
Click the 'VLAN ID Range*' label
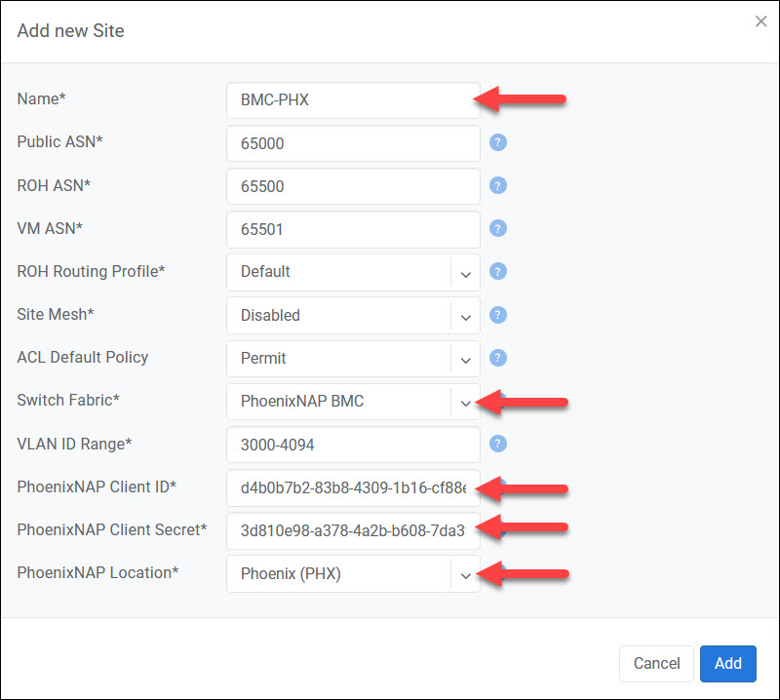74,444
